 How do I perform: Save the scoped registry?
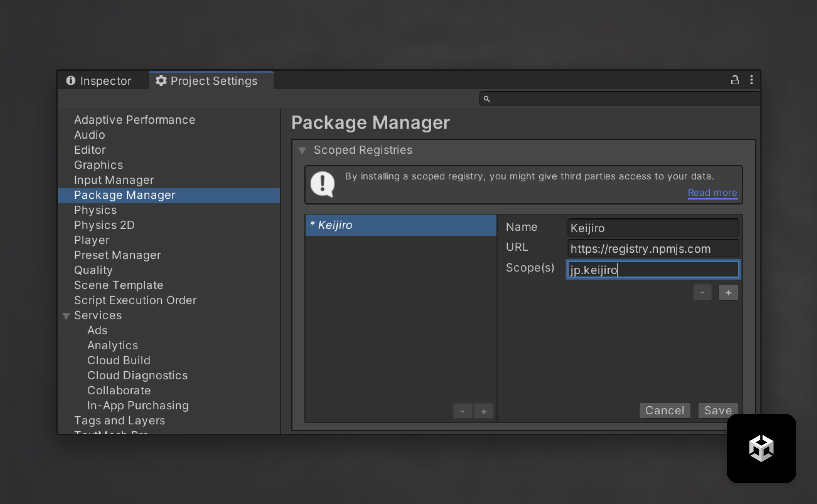pyautogui.click(x=718, y=410)
